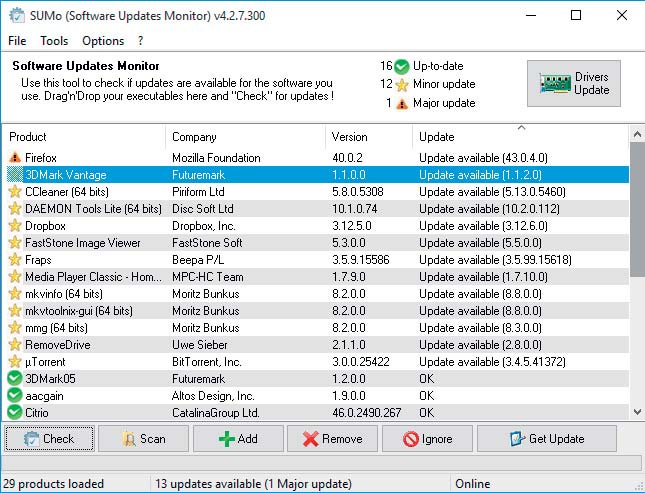
Task: Click 'BitTorrent, Inc.' company cell
Action: 207,362
